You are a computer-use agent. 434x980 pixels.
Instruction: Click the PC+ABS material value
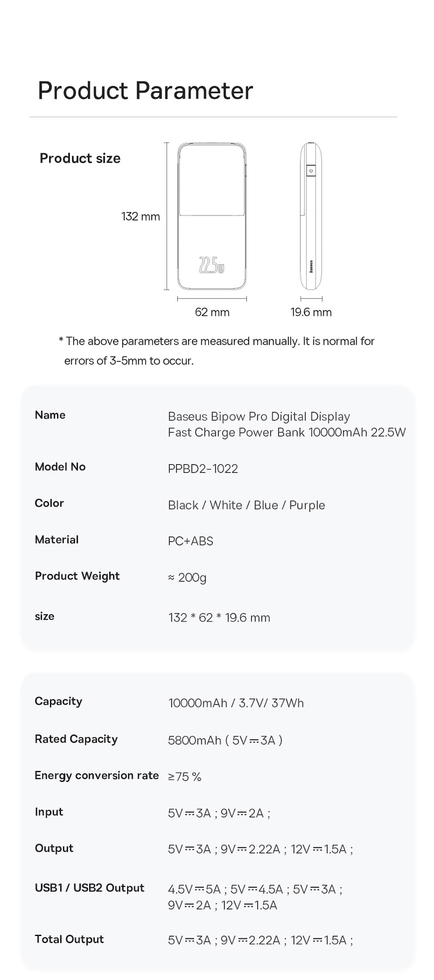[190, 541]
